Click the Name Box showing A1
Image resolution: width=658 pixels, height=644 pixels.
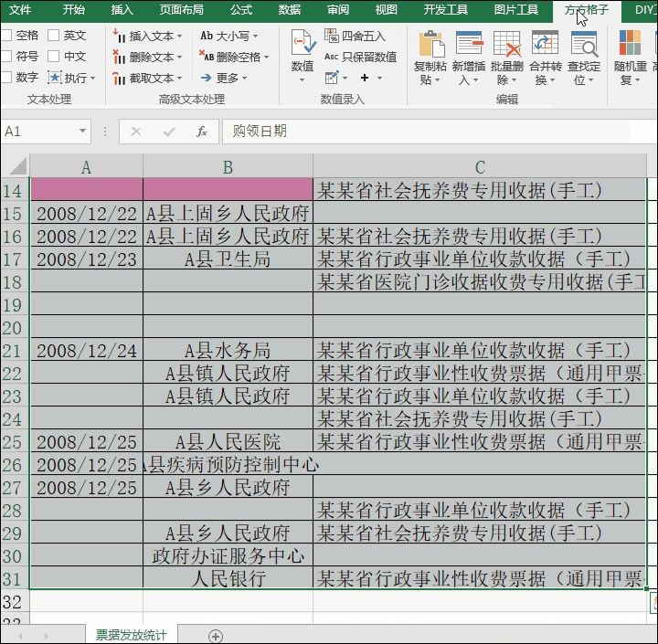tap(40, 132)
